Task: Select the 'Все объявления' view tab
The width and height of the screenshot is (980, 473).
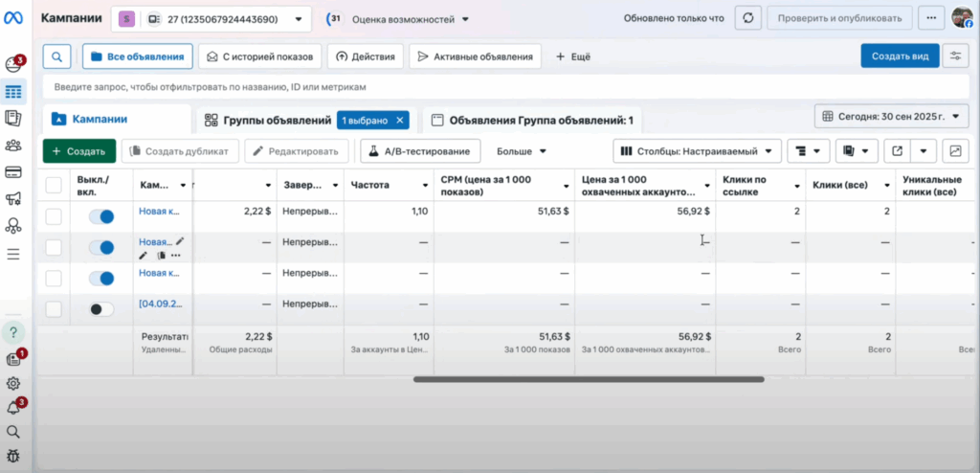Action: (x=138, y=56)
